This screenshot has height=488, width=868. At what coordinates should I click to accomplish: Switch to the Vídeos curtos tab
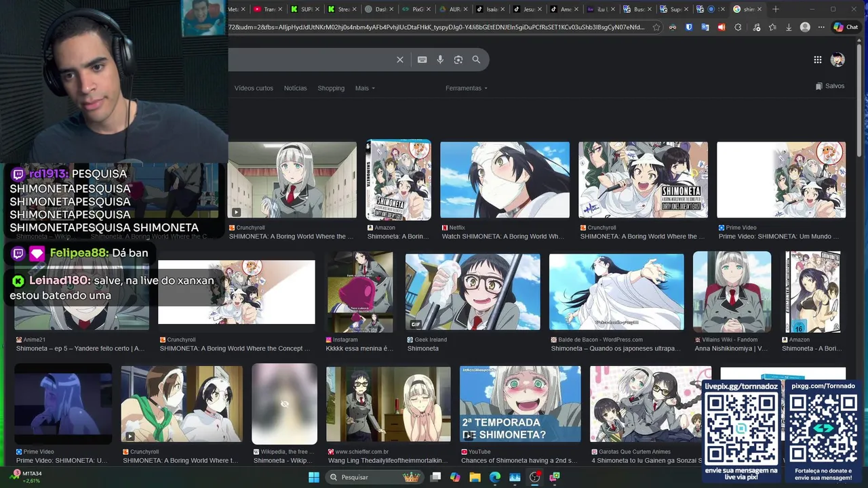pyautogui.click(x=254, y=88)
